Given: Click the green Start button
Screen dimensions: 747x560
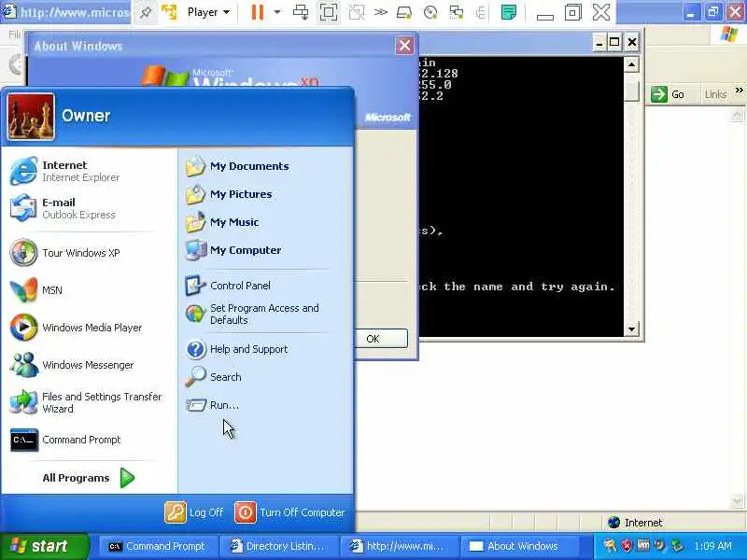Looking at the screenshot, I should pos(44,546).
